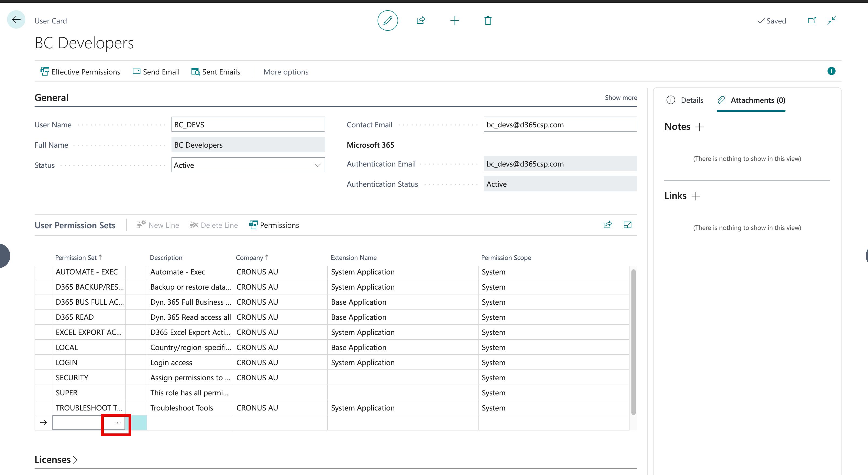
Task: Click Show more in General
Action: pyautogui.click(x=621, y=98)
